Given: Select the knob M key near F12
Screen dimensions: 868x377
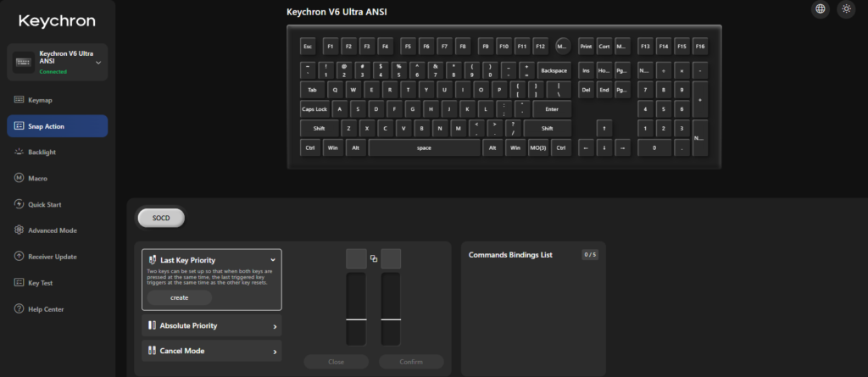Looking at the screenshot, I should (x=563, y=47).
